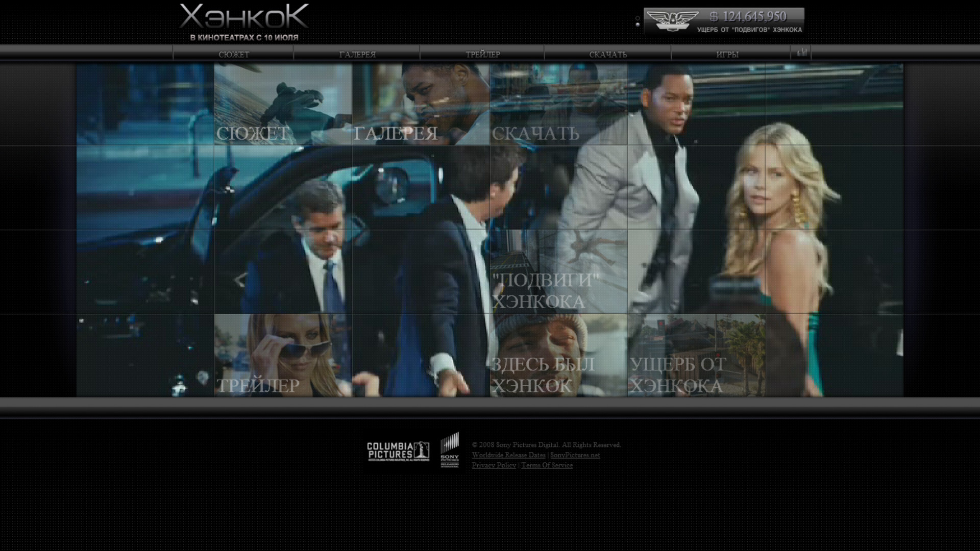Open the СКАЧАТЬ menu item in the nav bar
Viewport: 980px width, 551px height.
pyautogui.click(x=608, y=54)
